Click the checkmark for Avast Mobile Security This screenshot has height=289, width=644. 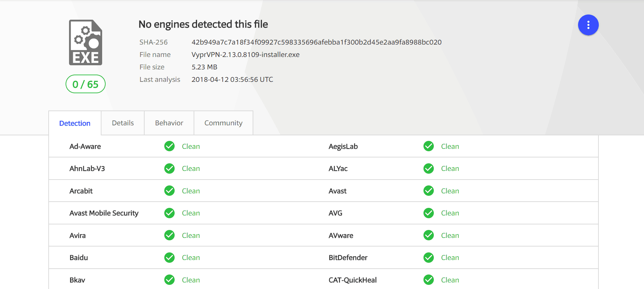tap(169, 213)
